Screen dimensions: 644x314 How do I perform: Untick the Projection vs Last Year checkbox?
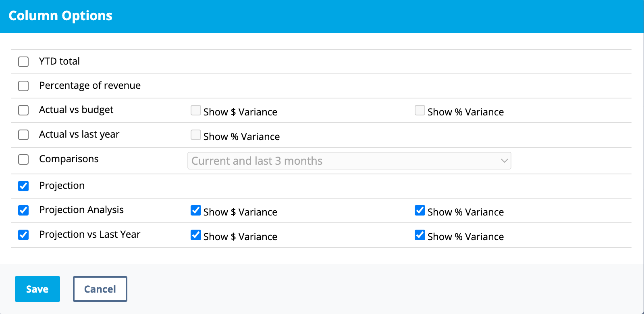click(x=23, y=235)
